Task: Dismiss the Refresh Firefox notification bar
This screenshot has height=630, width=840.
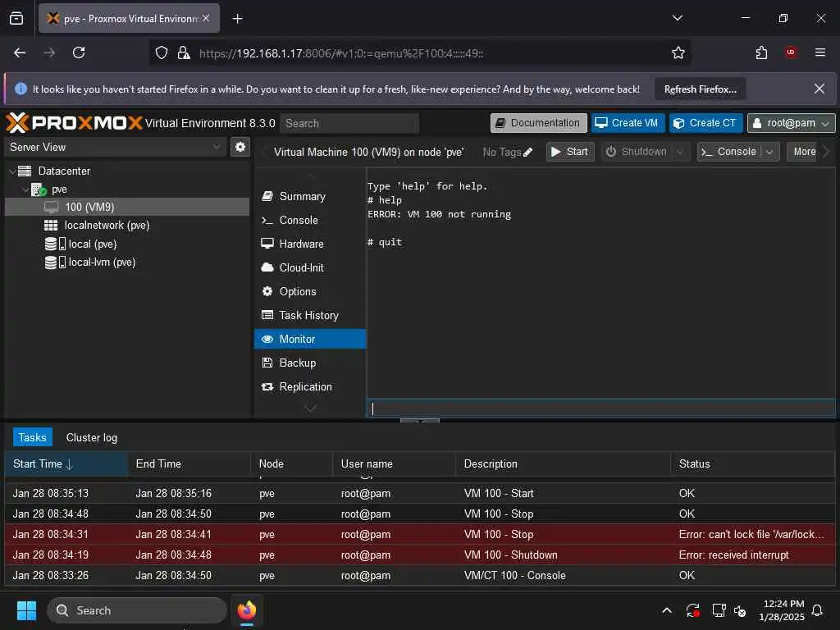Action: (x=819, y=89)
